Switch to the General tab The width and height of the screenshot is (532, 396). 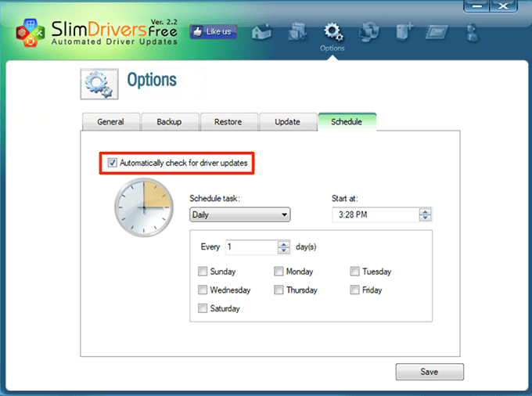[110, 121]
